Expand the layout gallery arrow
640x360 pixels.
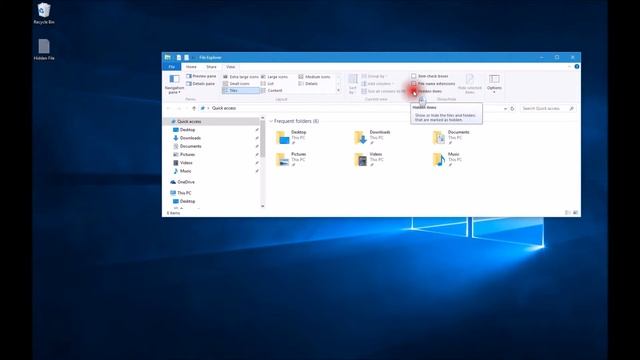pos(338,90)
